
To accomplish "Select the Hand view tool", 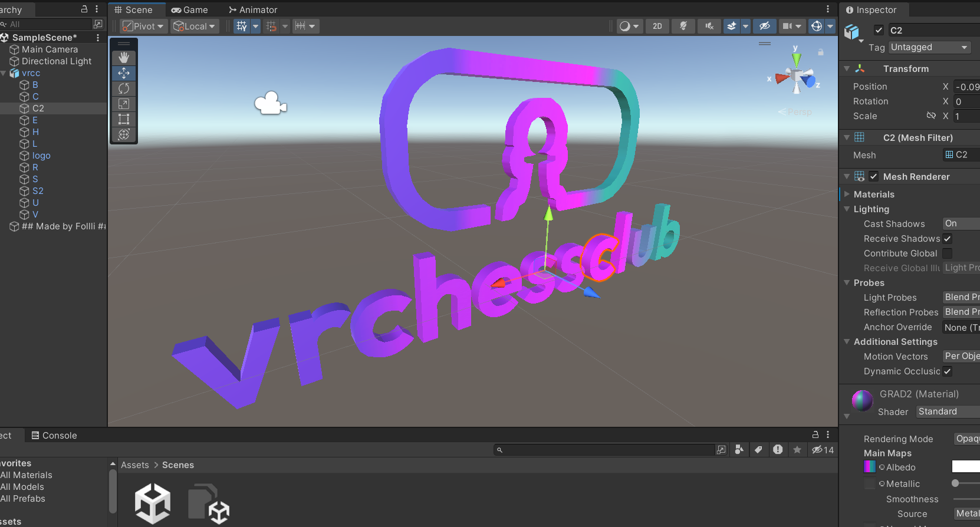I will tap(124, 58).
